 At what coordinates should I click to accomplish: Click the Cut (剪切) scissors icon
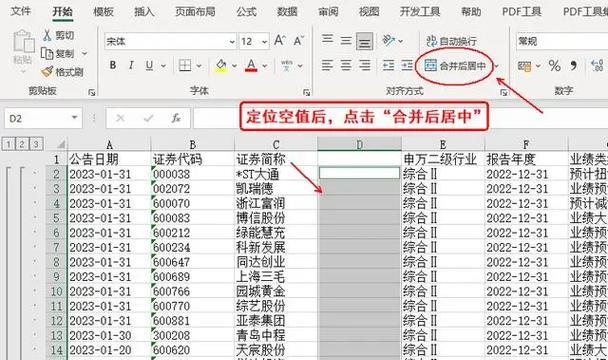click(47, 35)
